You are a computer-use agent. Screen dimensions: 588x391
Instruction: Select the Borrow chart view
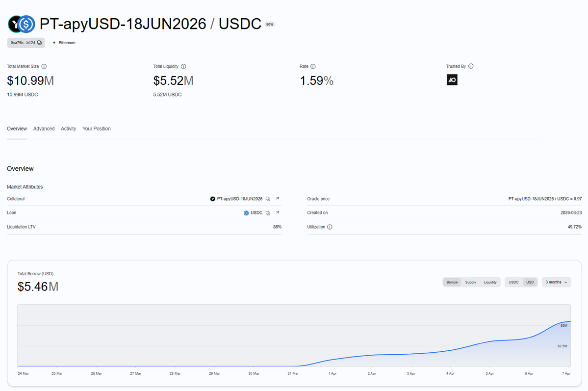pos(452,282)
